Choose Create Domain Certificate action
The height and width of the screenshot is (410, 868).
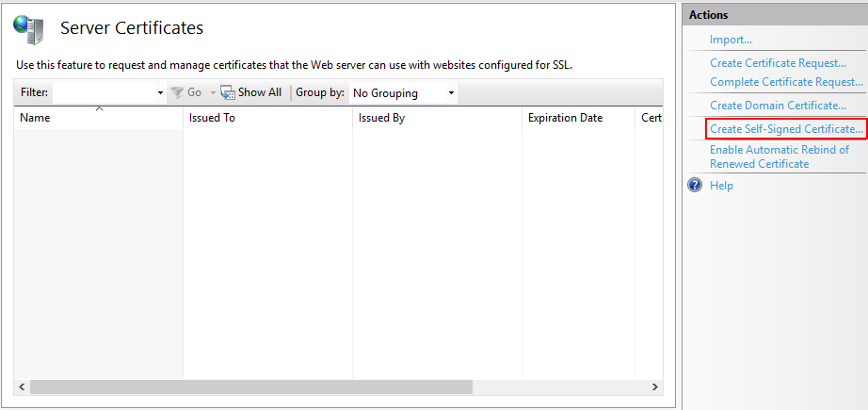[778, 106]
